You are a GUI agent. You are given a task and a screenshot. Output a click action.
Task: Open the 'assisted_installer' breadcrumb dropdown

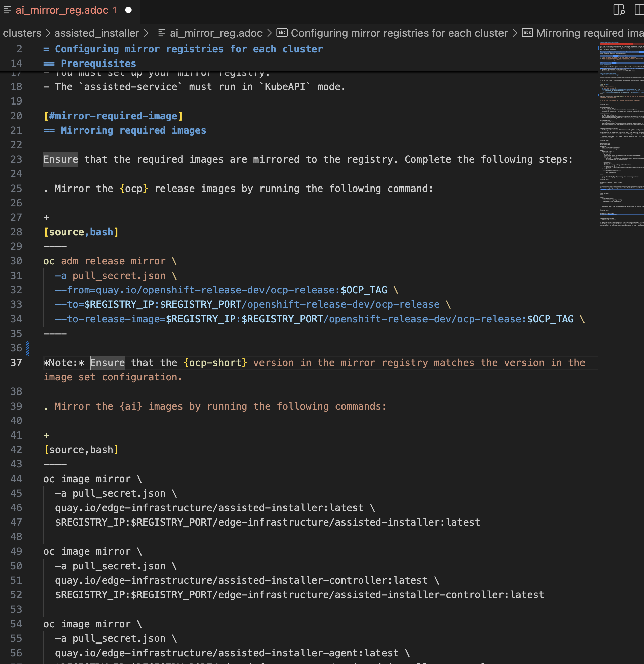pos(96,33)
